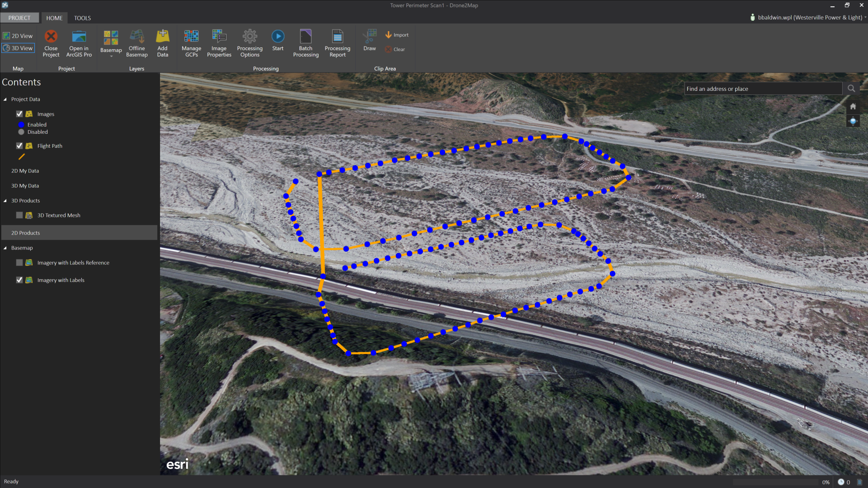The height and width of the screenshot is (488, 868).
Task: Click the Flight Path layer icon
Action: point(29,145)
